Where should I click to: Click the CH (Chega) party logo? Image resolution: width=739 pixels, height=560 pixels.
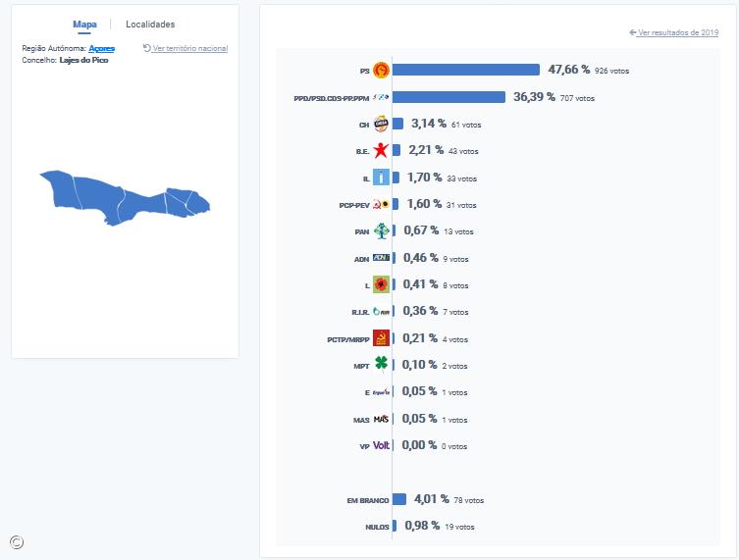pos(381,124)
